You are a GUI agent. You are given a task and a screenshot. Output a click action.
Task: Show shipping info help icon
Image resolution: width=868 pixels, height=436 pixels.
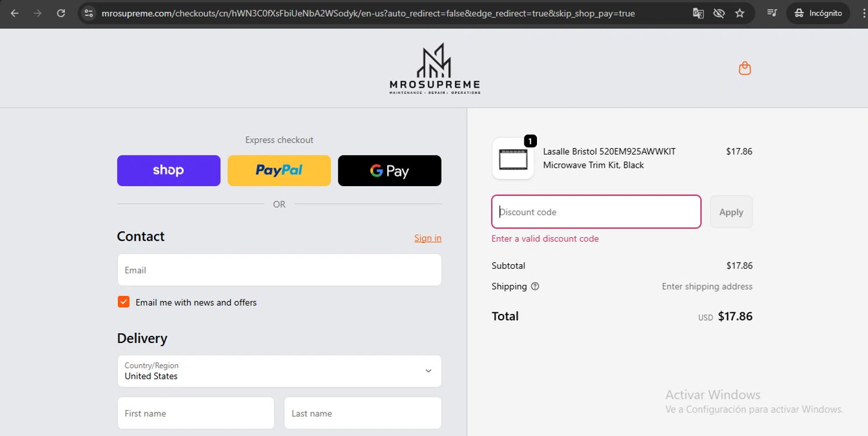(535, 286)
